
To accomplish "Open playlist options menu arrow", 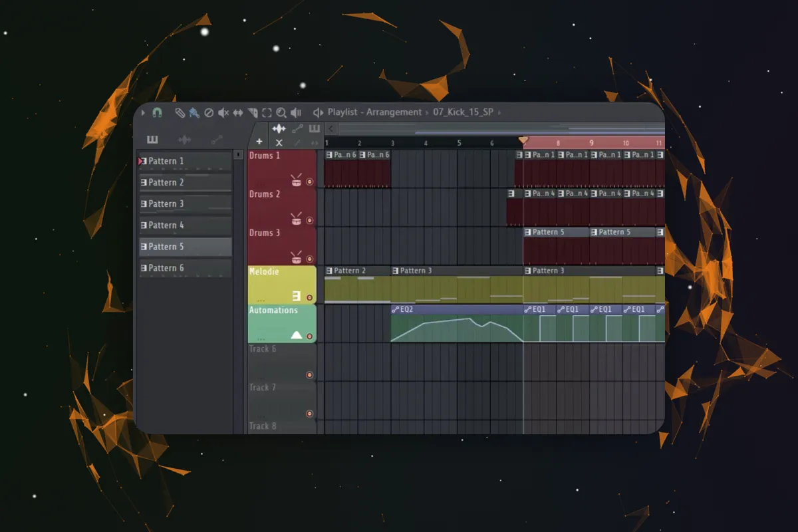I will 143,112.
